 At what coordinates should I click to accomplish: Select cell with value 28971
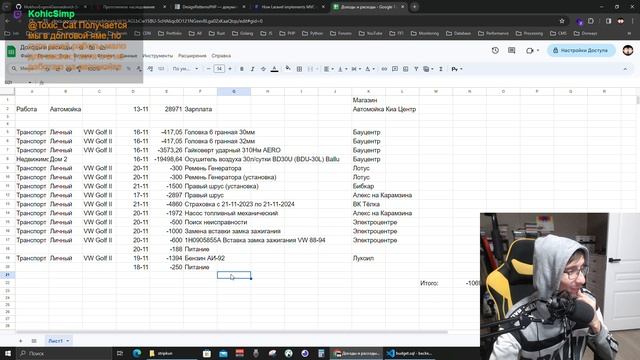[x=167, y=109]
